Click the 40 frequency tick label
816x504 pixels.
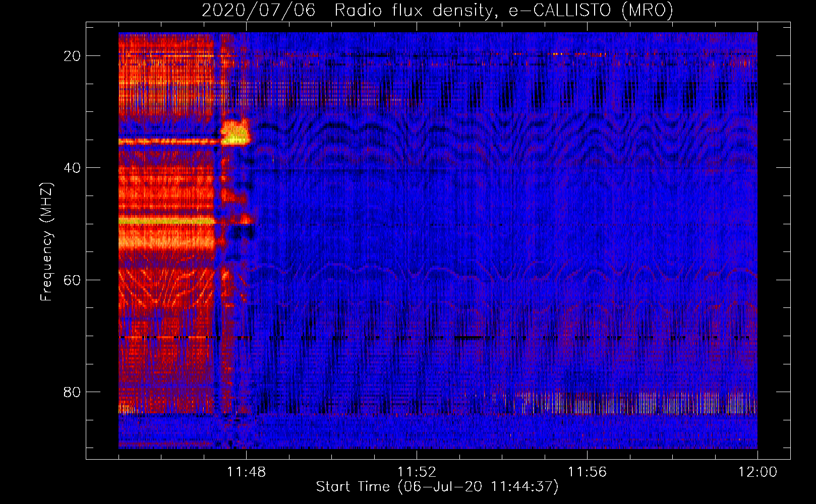[73, 168]
